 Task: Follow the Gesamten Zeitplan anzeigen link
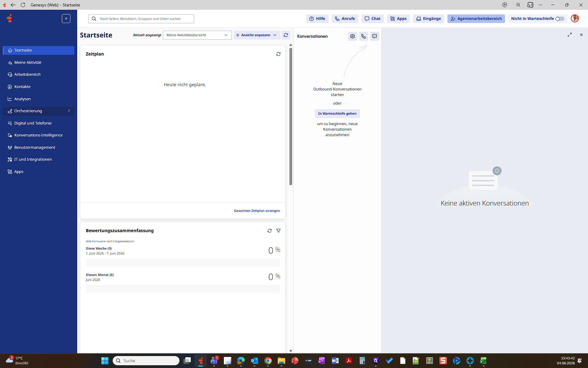tap(257, 211)
